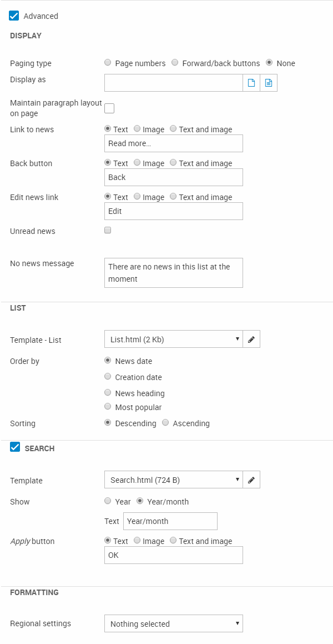Click the text page icon next to Display as

coord(269,83)
